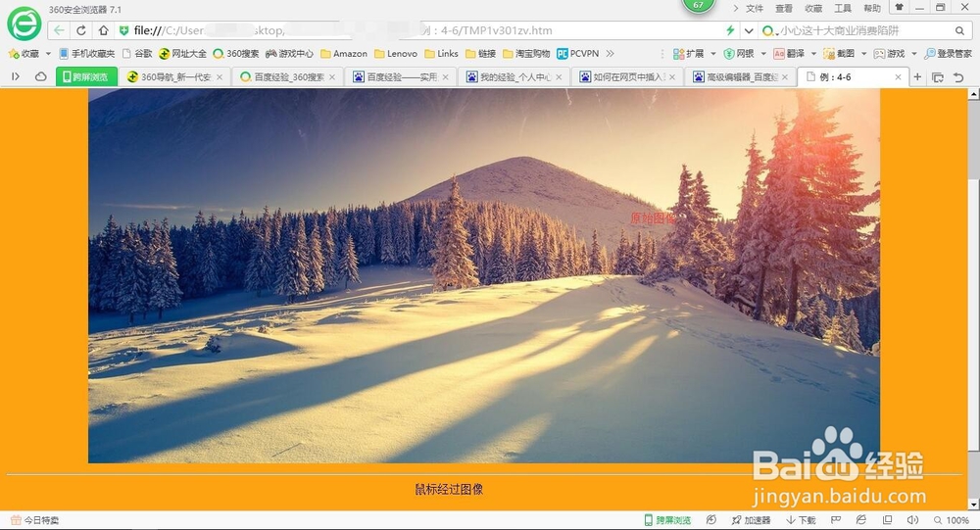Reload the current page

point(81,30)
